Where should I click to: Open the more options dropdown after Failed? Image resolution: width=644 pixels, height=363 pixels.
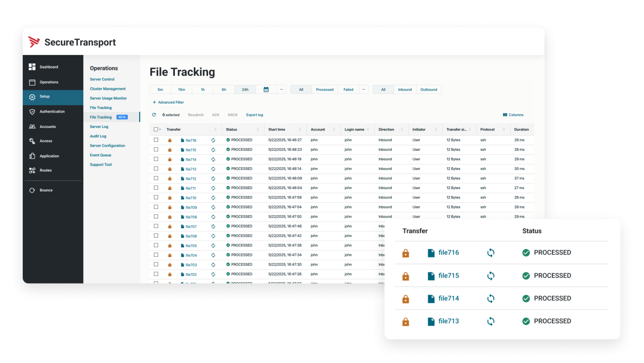pos(363,90)
